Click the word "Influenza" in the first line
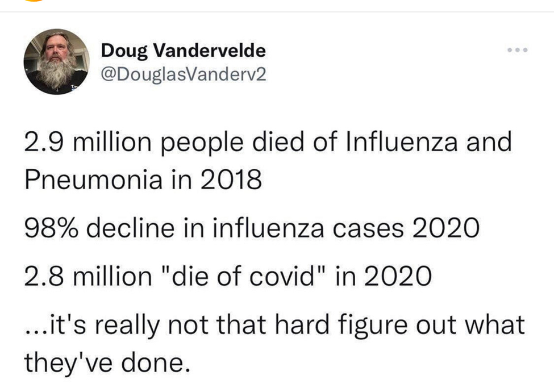This screenshot has width=554, height=392. click(x=398, y=142)
